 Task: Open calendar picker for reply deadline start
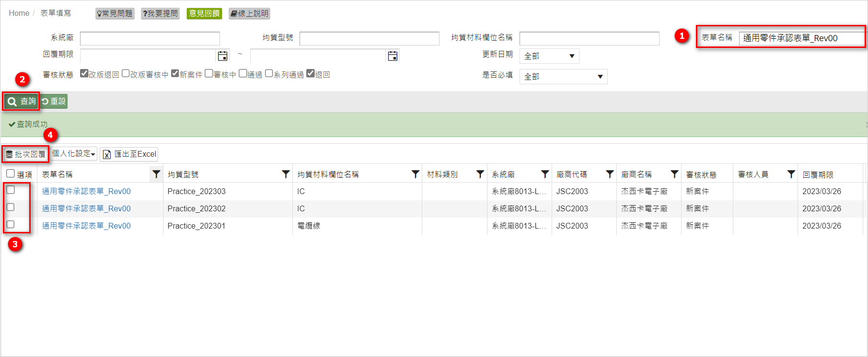point(223,56)
